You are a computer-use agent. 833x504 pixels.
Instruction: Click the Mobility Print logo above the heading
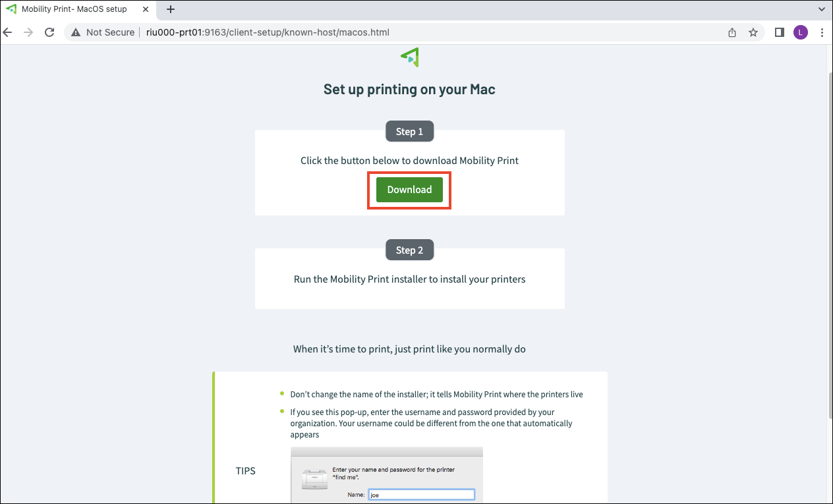(x=409, y=58)
